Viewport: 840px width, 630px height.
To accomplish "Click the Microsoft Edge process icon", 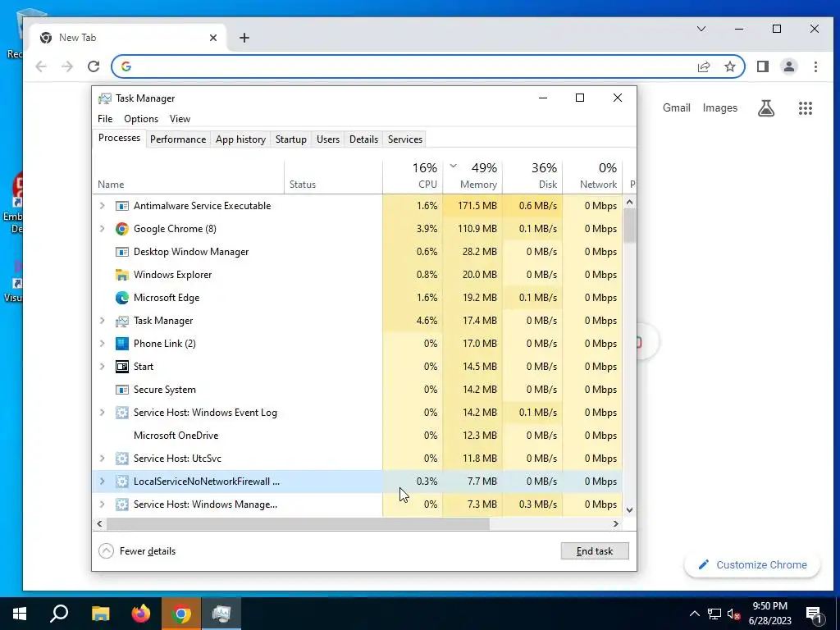I will point(122,298).
